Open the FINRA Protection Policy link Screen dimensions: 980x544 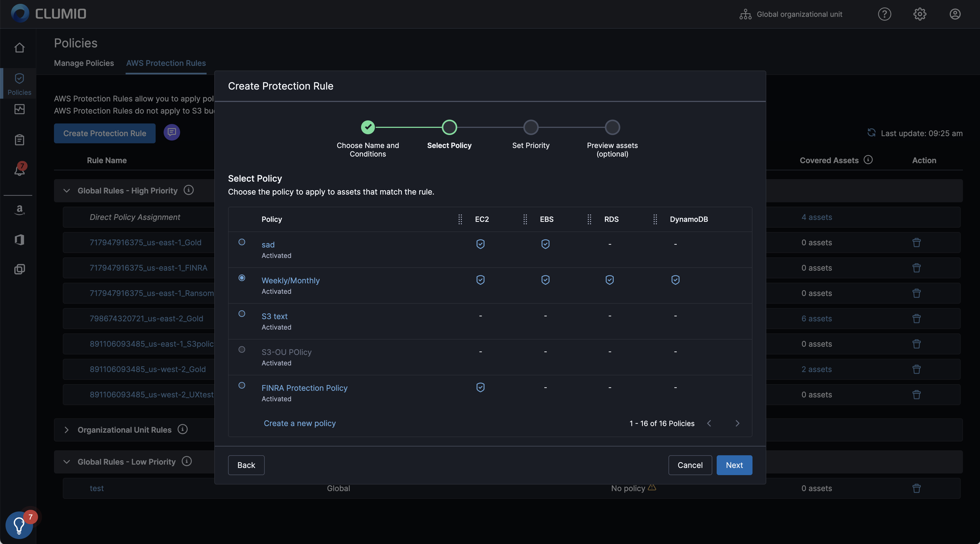click(304, 388)
